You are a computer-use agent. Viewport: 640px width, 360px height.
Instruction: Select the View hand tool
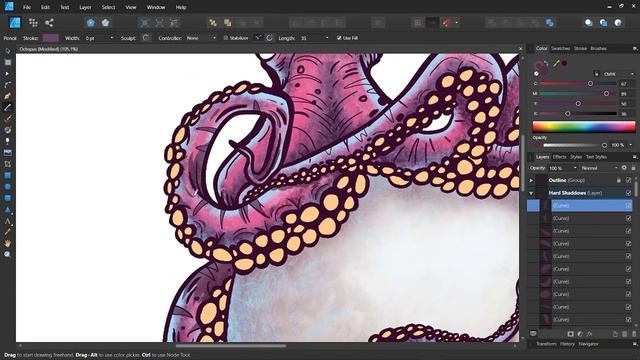point(7,243)
